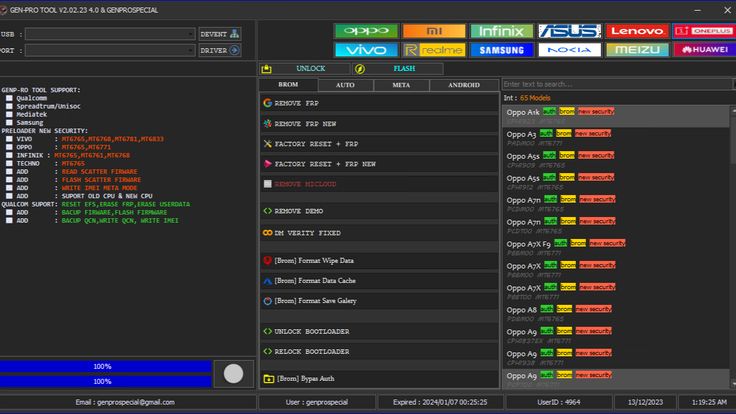This screenshot has height=414, width=736.
Task: Click the Expired date in the status bar
Action: (x=440, y=402)
